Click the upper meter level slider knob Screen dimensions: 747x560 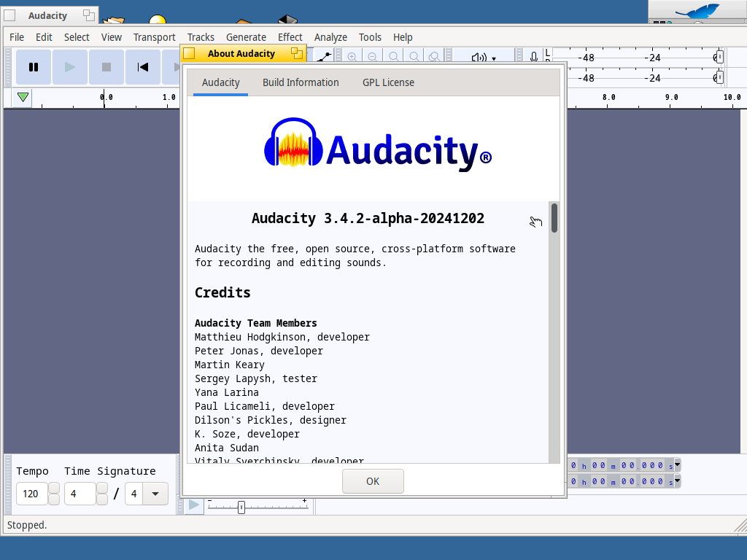(x=720, y=57)
